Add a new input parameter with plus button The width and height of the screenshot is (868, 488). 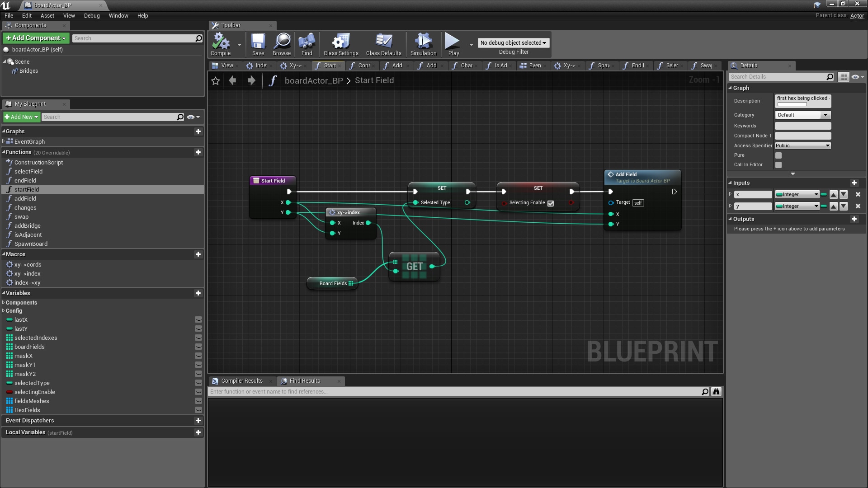[x=854, y=183]
